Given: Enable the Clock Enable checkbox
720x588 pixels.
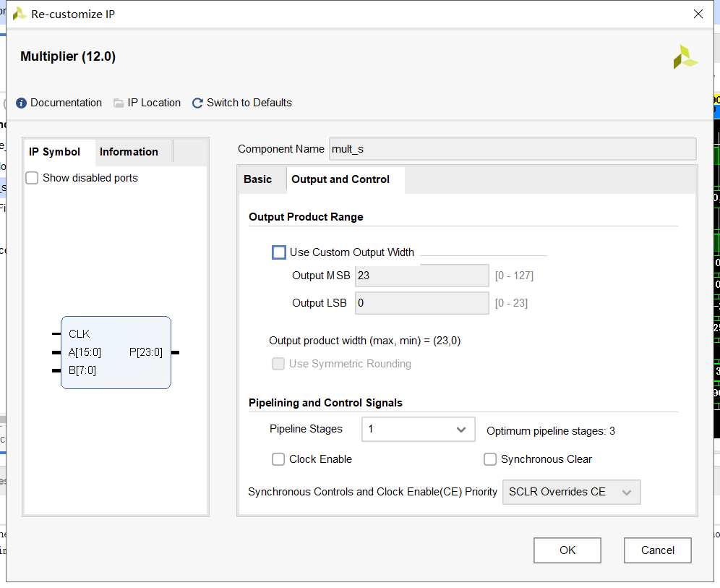Looking at the screenshot, I should [278, 459].
